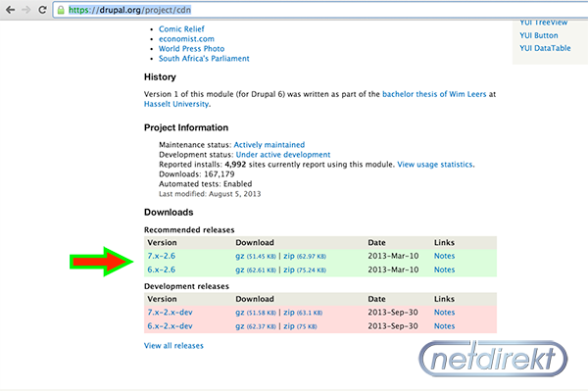Image resolution: width=588 pixels, height=391 pixels.
Task: Click the green SSL padlock icon
Action: click(x=61, y=10)
